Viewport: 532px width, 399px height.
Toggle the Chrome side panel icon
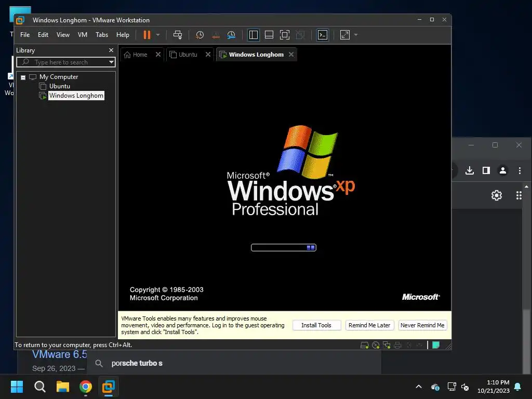coord(486,170)
